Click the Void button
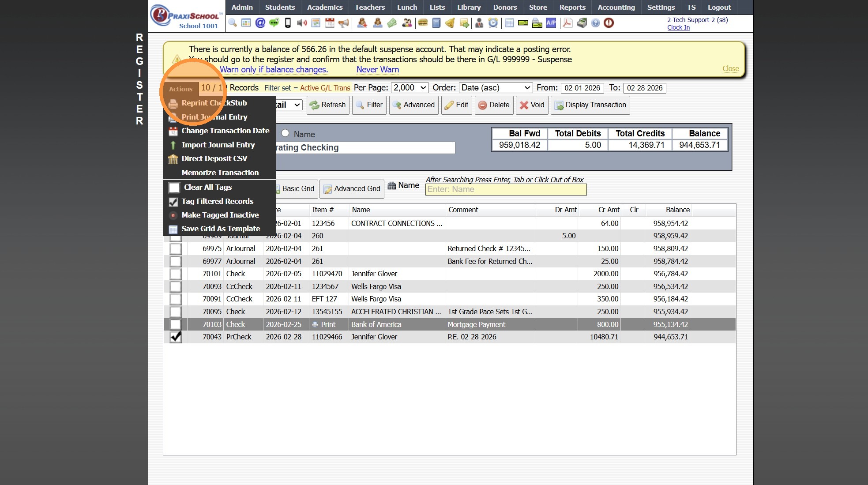 coord(532,105)
